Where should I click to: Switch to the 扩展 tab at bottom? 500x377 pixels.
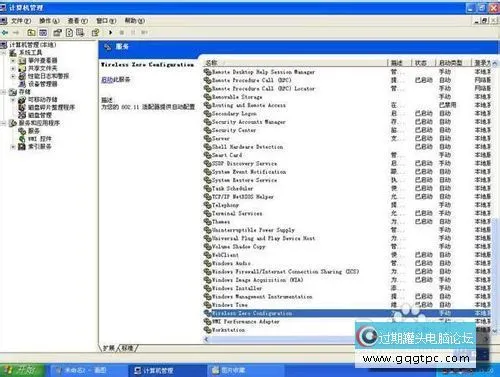tap(109, 348)
